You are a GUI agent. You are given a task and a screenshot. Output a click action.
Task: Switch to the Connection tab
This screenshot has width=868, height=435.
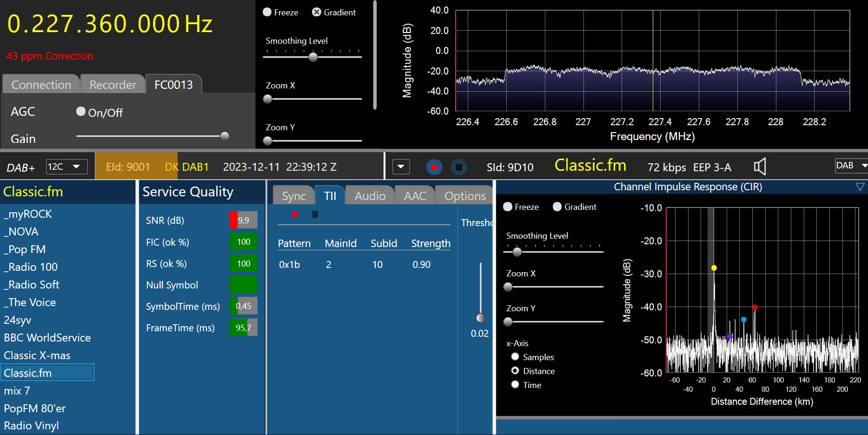click(x=41, y=84)
